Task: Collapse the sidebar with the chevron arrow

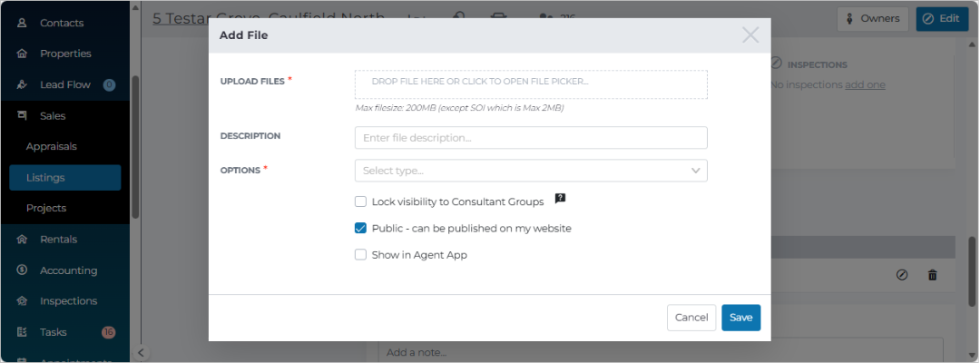Action: tap(141, 353)
